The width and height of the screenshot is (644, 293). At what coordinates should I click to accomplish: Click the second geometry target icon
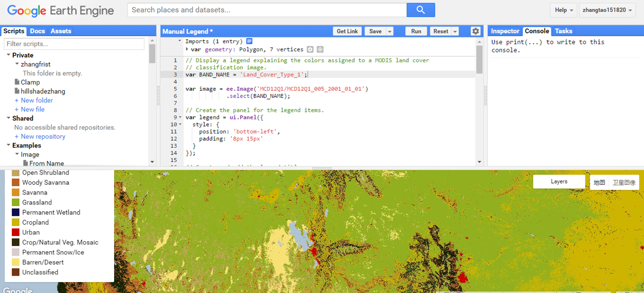pos(320,49)
